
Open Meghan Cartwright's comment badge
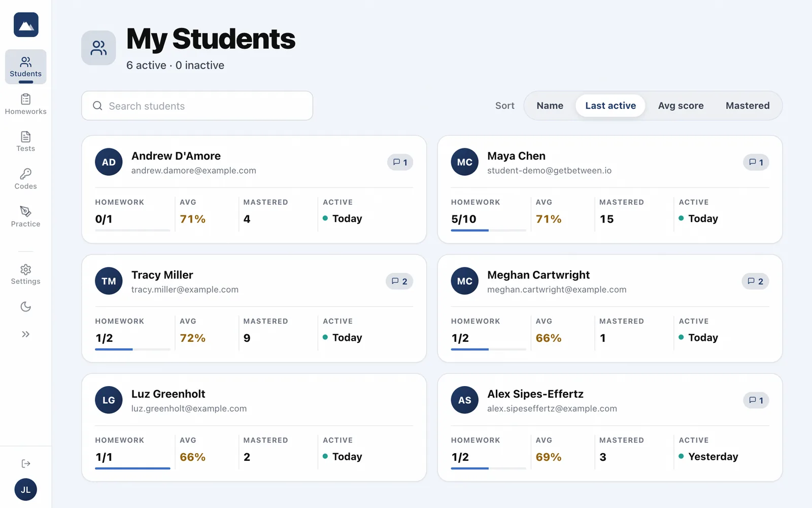(x=755, y=281)
